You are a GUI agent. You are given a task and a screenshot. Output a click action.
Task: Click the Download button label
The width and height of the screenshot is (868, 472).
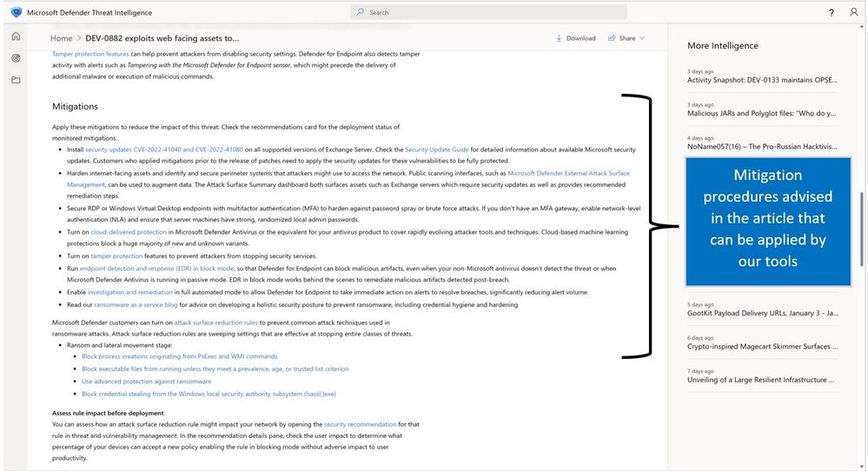point(580,38)
